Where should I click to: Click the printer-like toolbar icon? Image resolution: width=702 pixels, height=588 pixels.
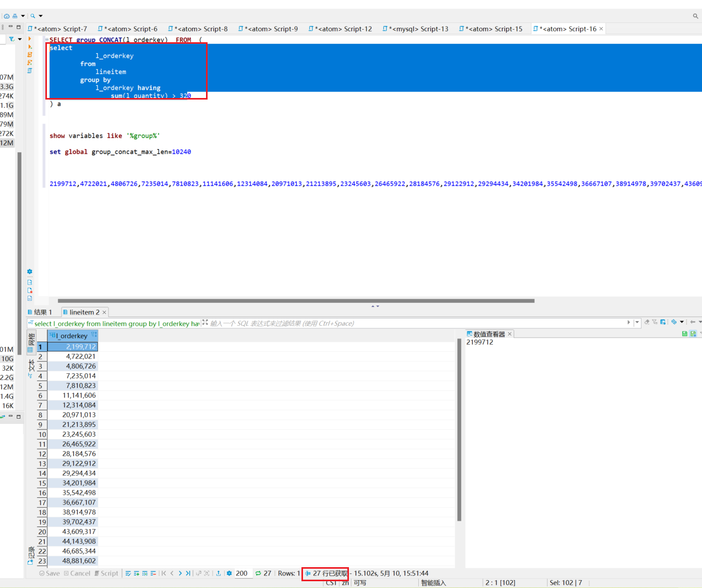tap(15, 16)
